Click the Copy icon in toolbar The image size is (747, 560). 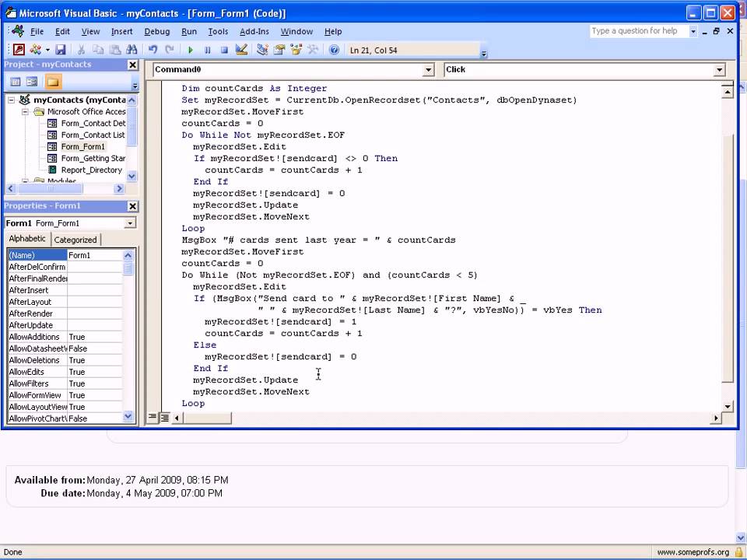click(98, 50)
